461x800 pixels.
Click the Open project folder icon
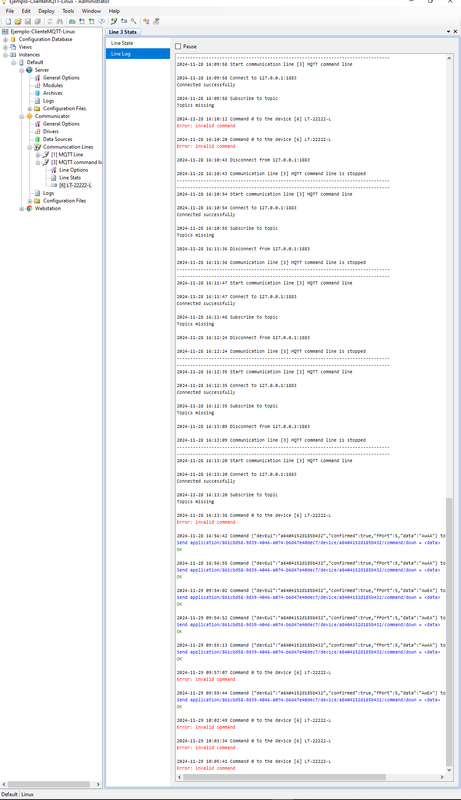pos(18,21)
